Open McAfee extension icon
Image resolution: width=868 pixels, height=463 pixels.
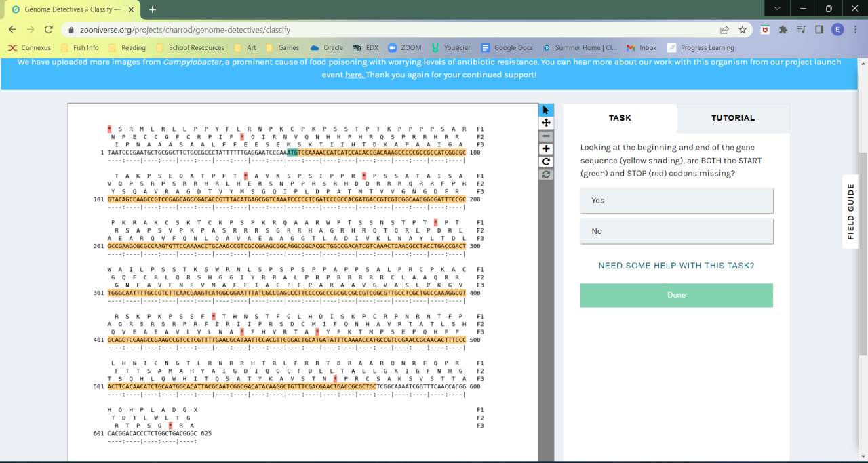click(766, 30)
